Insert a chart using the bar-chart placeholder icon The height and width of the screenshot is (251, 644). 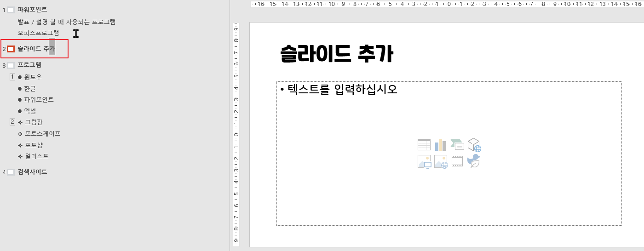441,145
